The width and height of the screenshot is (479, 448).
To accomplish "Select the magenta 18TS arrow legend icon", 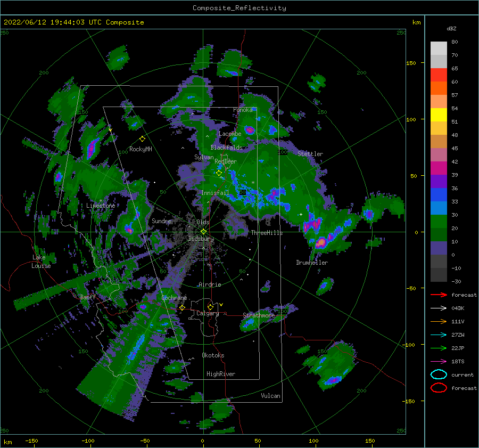I will (x=439, y=362).
